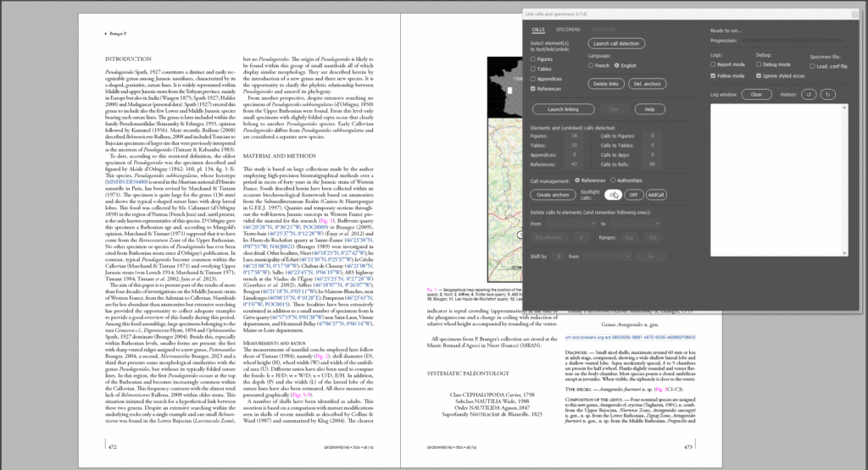
Task: Click the Del. anchors button
Action: click(x=647, y=84)
